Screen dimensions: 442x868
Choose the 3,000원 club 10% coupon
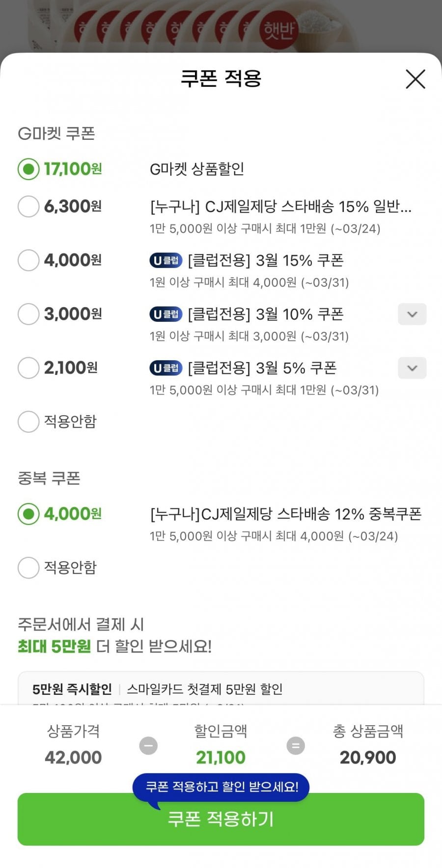point(28,314)
